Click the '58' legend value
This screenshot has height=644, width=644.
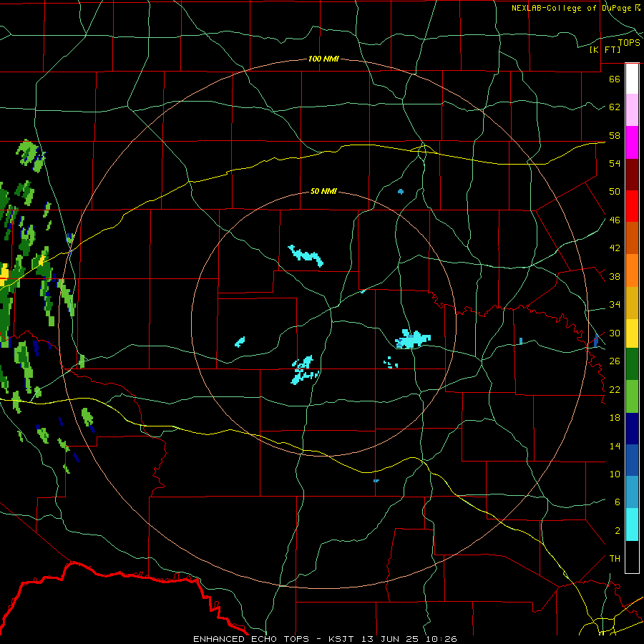pos(615,135)
